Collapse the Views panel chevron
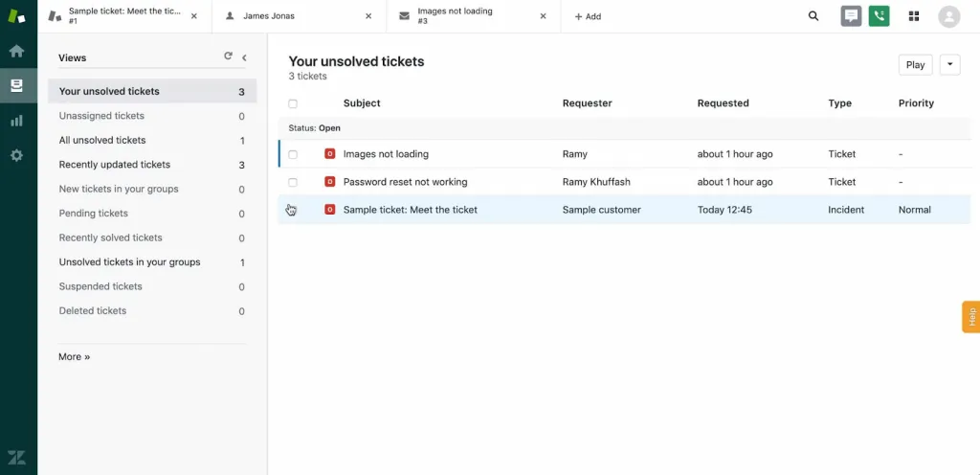 click(244, 57)
